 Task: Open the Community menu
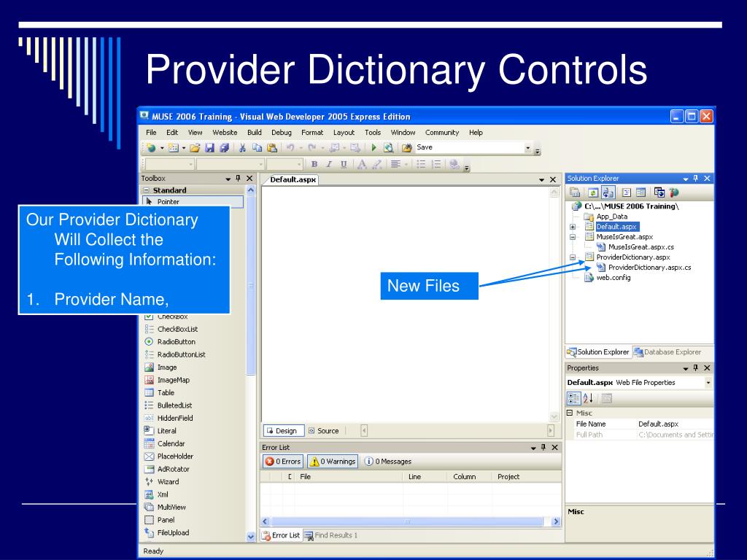[442, 133]
